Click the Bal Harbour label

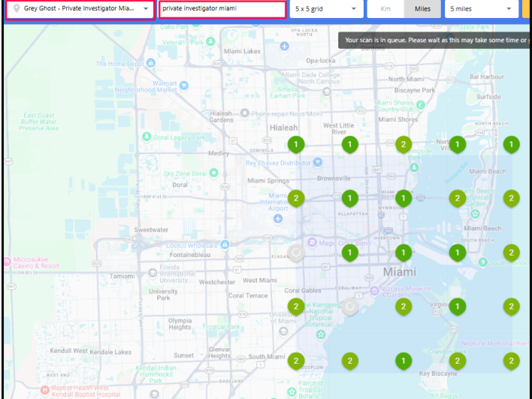(487, 77)
